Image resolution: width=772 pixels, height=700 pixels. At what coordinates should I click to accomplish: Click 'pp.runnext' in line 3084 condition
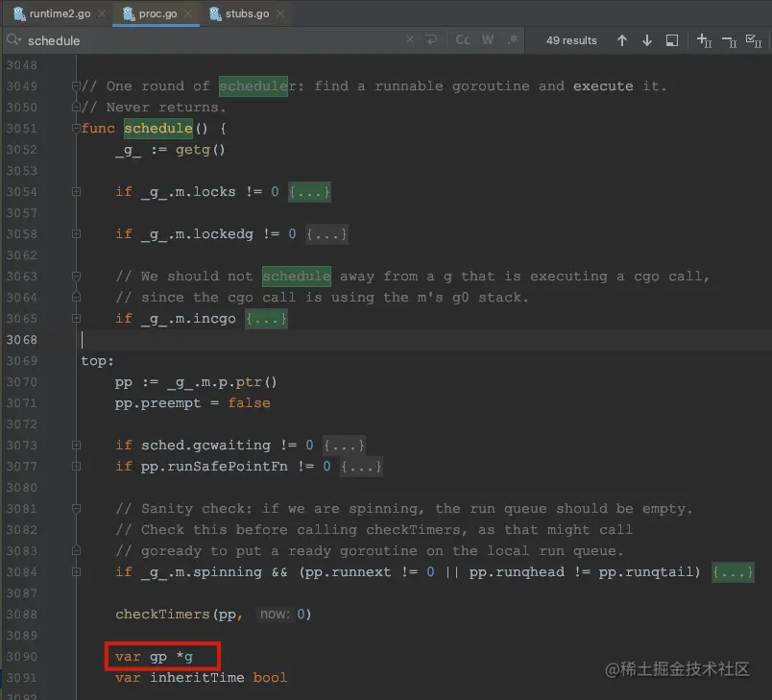pos(349,572)
